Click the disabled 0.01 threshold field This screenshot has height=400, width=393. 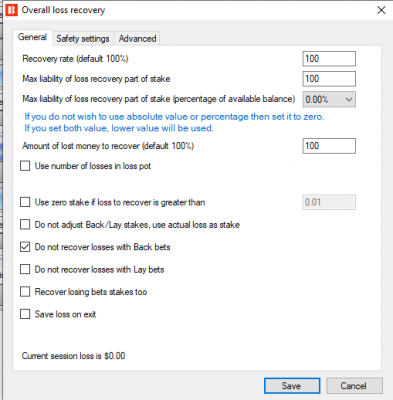pyautogui.click(x=329, y=202)
